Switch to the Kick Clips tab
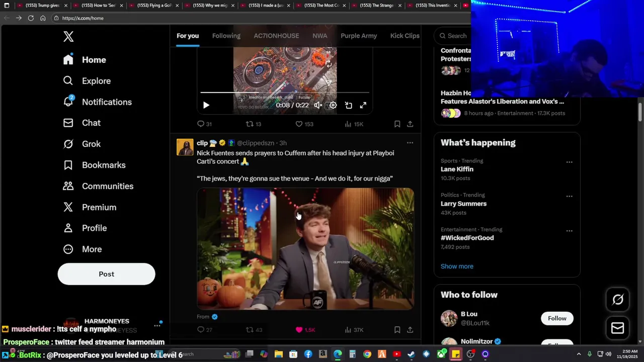Image resolution: width=644 pixels, height=362 pixels. coord(405,36)
